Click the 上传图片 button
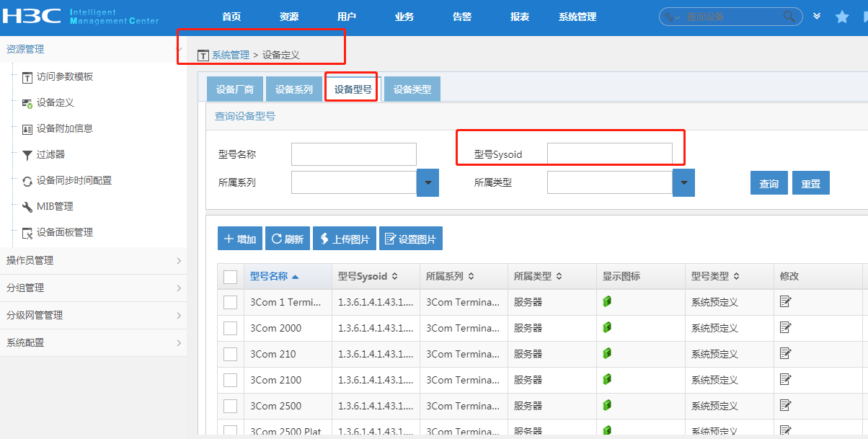868x439 pixels. [345, 239]
